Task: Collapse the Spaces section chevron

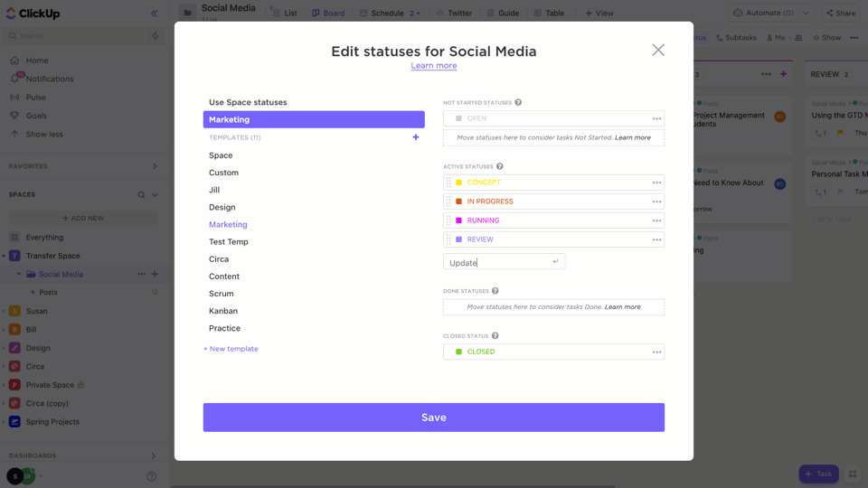Action: tap(155, 195)
